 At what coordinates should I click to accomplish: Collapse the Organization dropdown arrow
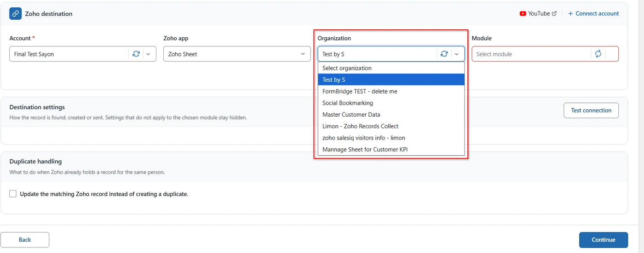(457, 54)
